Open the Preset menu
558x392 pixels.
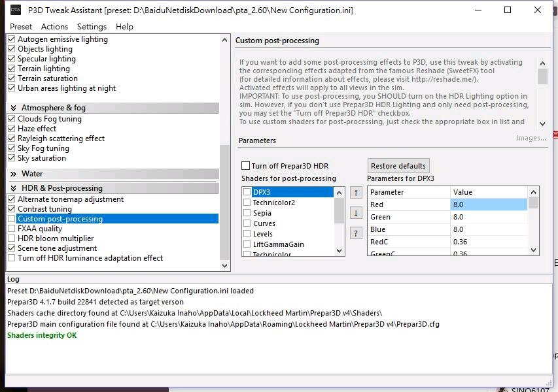21,27
